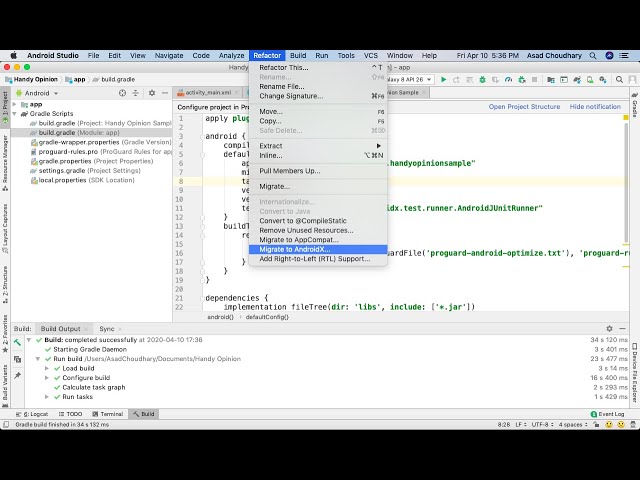640x480 pixels.
Task: Choose Refactor This menu item
Action: pos(318,68)
